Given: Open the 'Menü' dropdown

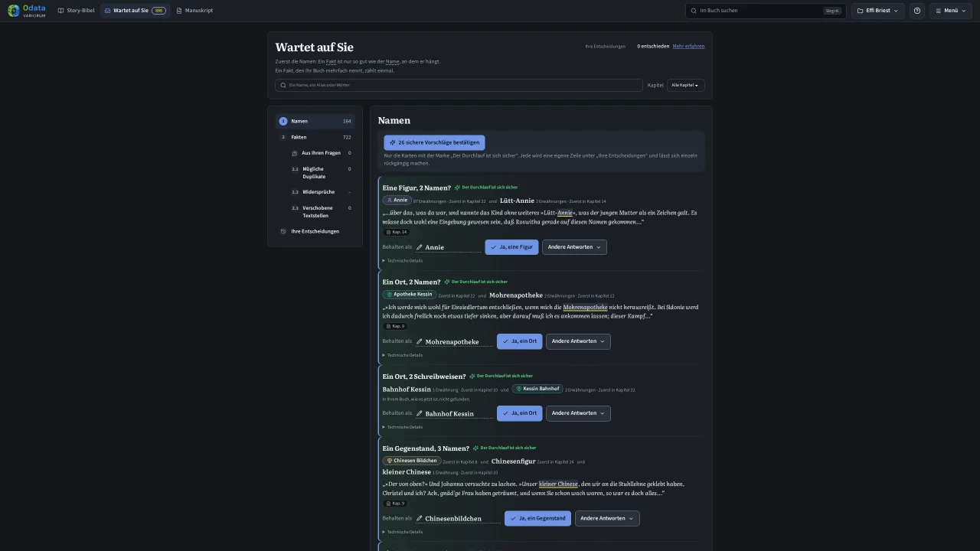Looking at the screenshot, I should click(x=950, y=11).
